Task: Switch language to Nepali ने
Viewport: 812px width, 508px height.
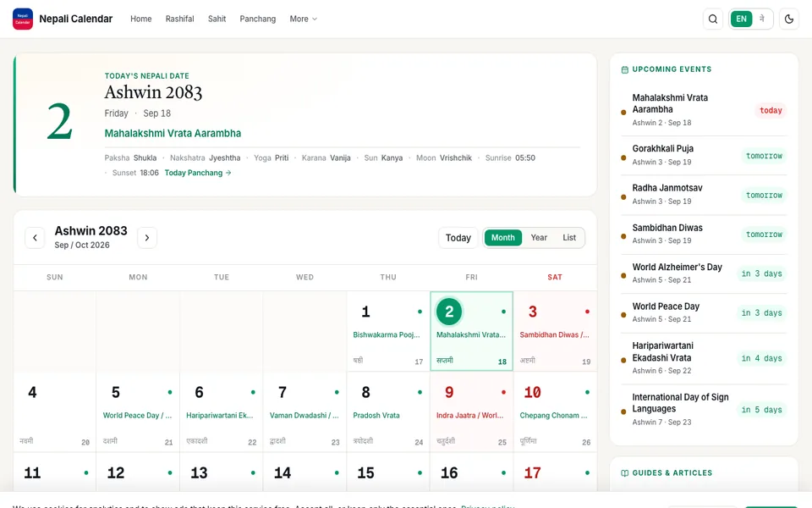Action: (762, 19)
